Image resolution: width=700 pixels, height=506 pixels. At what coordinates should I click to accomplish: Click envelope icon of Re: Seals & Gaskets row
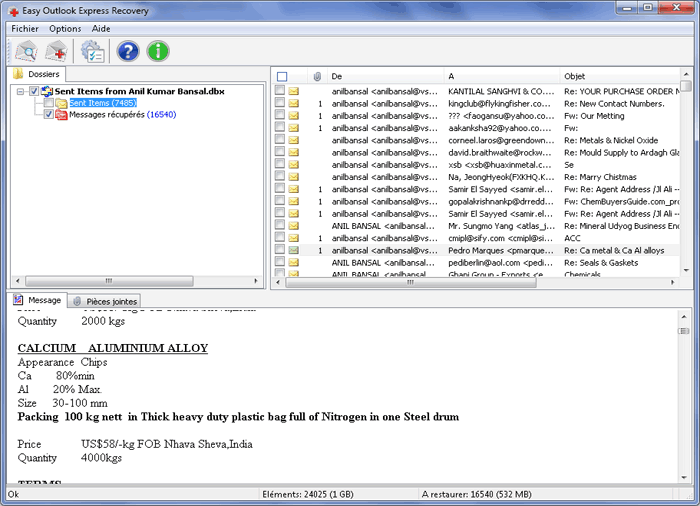point(293,263)
